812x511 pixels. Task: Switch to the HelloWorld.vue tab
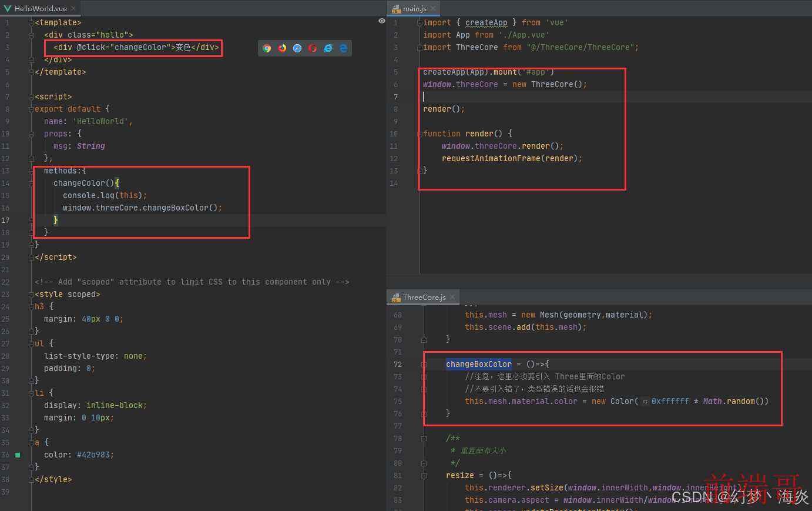tap(40, 8)
